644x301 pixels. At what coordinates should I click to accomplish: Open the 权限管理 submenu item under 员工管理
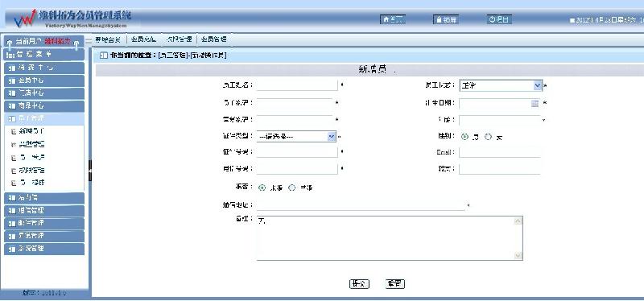click(x=32, y=170)
